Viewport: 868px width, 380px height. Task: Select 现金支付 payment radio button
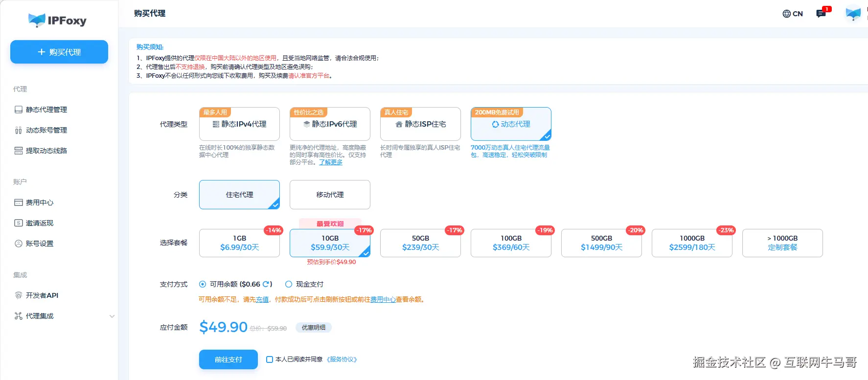289,284
